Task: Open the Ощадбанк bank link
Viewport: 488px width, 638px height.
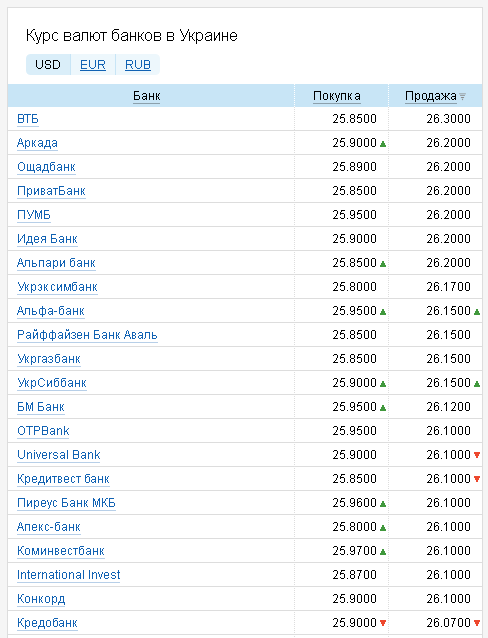Action: tap(46, 167)
